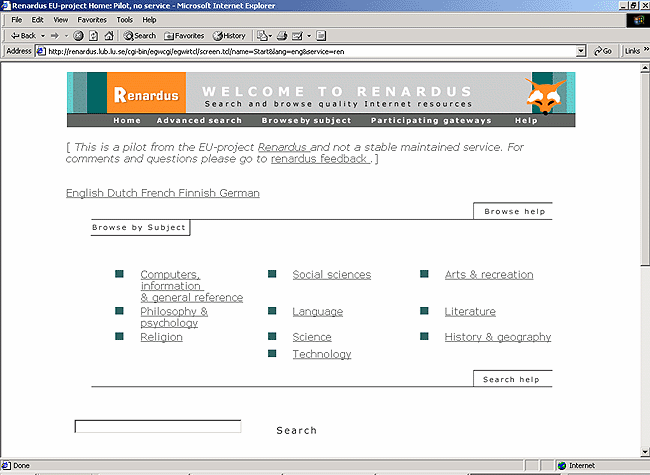Image resolution: width=650 pixels, height=475 pixels.
Task: Open Help in Renardus navigation bar
Action: (526, 121)
